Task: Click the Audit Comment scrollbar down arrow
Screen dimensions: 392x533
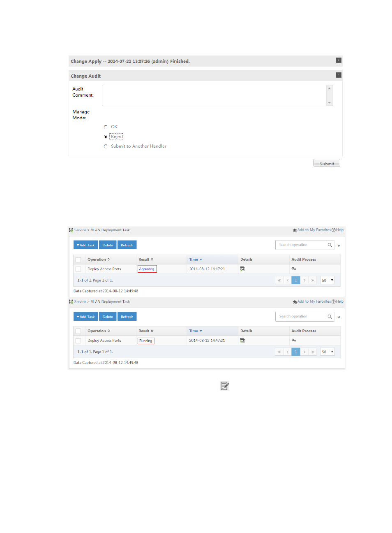Action: [x=329, y=103]
